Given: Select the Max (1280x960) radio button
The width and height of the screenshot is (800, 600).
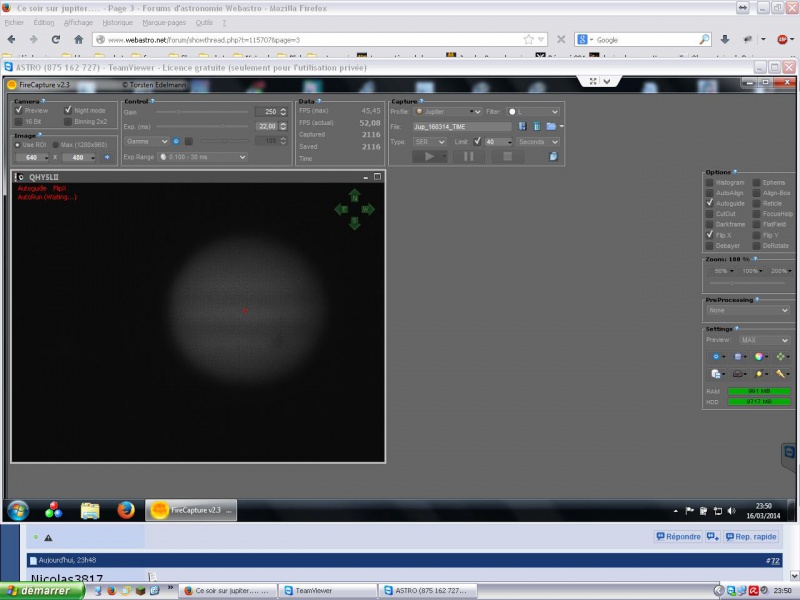Looking at the screenshot, I should tap(56, 145).
